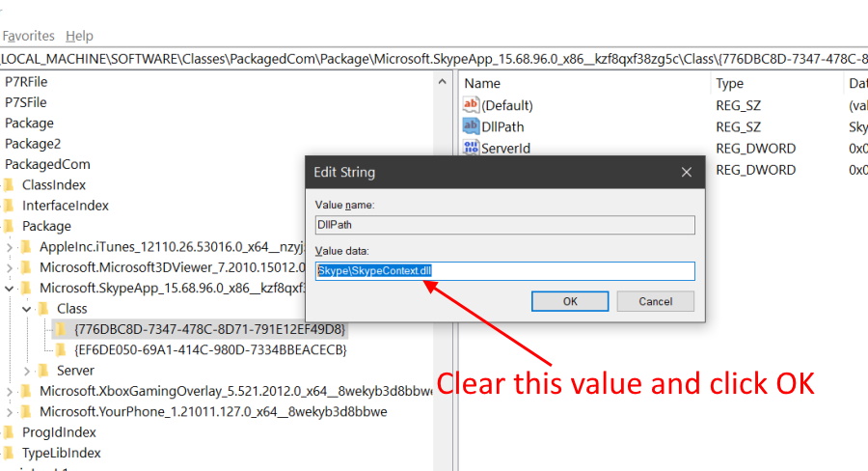This screenshot has height=471, width=868.
Task: Open the Help menu
Action: pyautogui.click(x=79, y=36)
